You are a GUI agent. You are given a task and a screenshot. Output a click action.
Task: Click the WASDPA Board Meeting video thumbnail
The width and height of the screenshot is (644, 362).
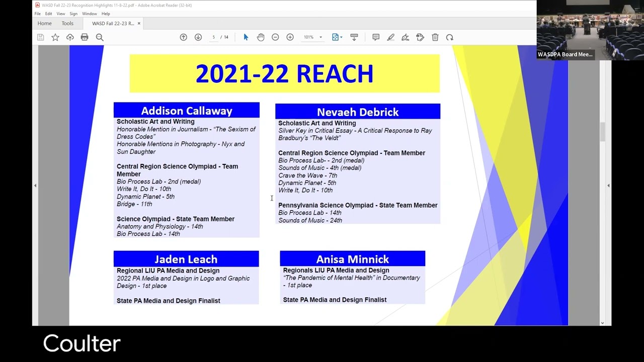click(590, 30)
